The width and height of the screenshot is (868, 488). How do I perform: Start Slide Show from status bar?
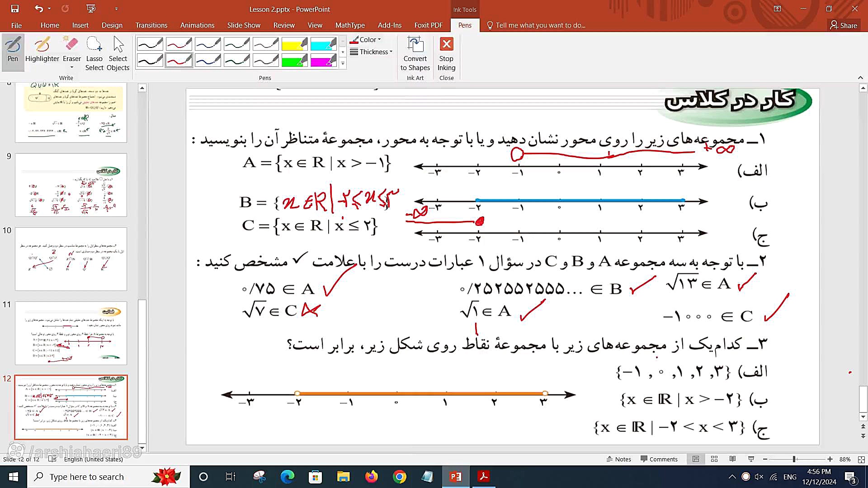tap(751, 459)
